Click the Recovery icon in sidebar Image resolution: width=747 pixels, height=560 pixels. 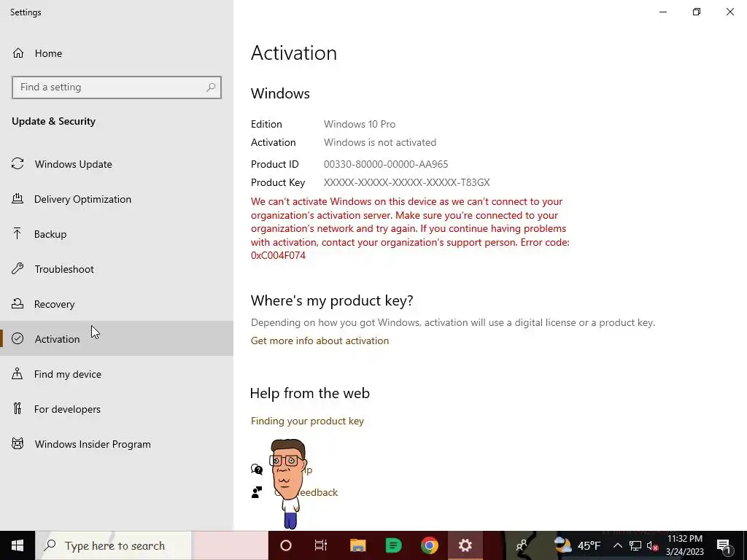pos(18,304)
